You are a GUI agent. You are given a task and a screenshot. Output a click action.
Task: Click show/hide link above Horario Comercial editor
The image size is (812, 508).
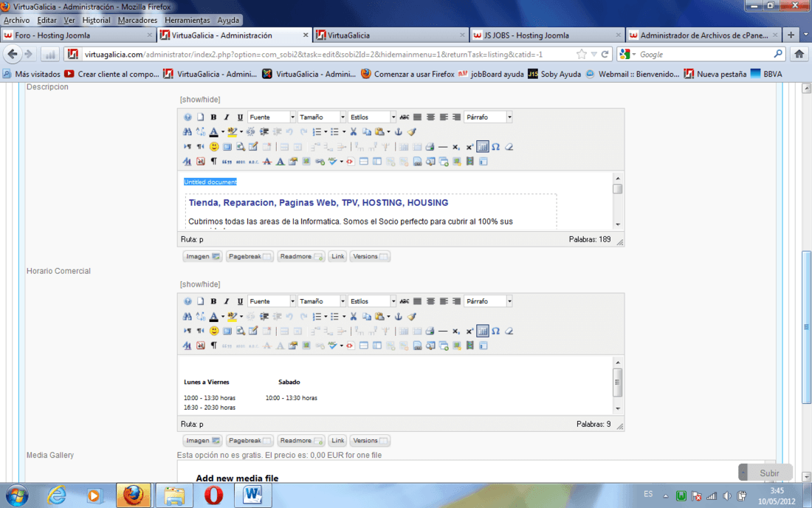[200, 284]
